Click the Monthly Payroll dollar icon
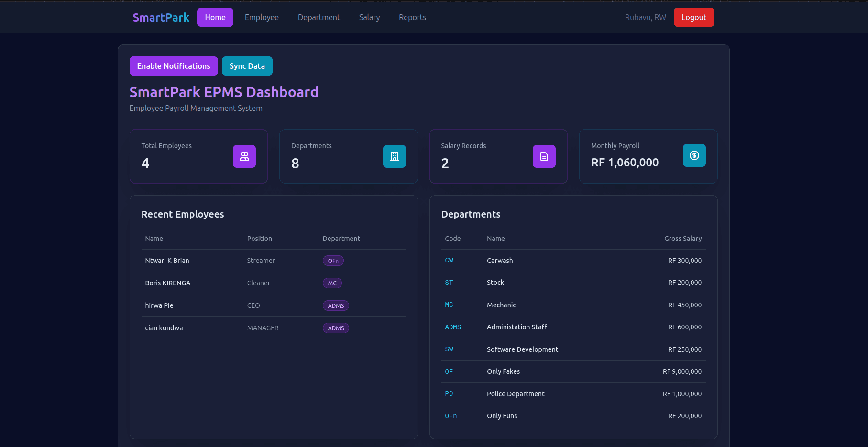The width and height of the screenshot is (868, 447). tap(694, 155)
